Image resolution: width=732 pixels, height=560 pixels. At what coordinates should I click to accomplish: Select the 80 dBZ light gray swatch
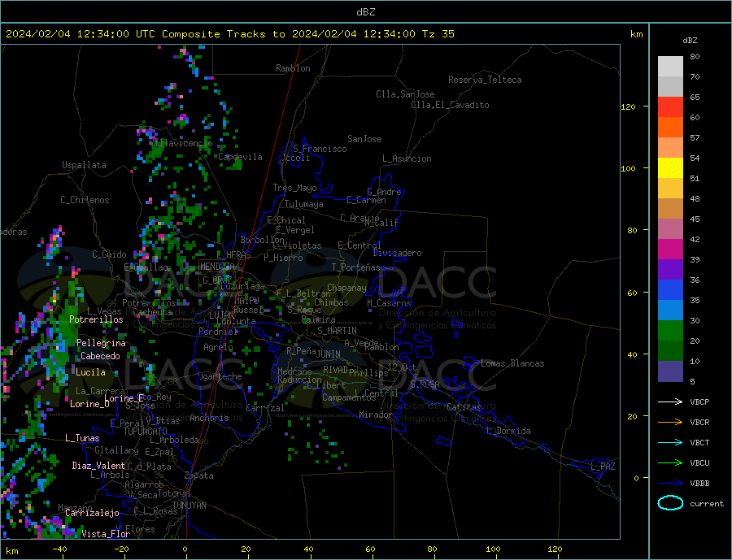point(670,67)
